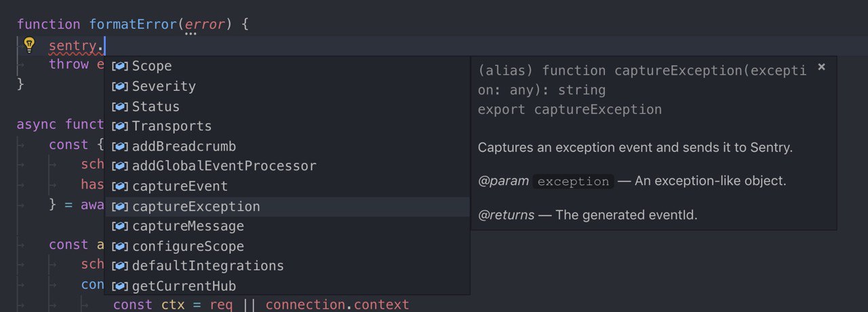868x312 pixels.
Task: Select addBreadcrumb completion entry
Action: pos(287,147)
